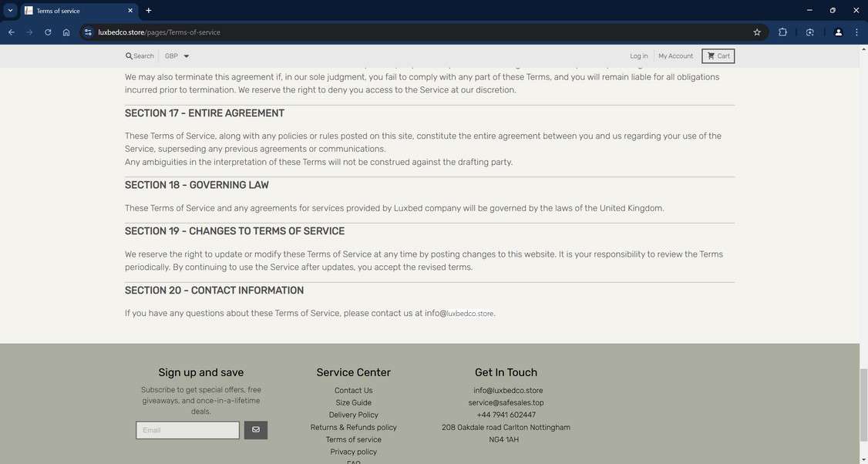Bookmark this page with star icon
Image resolution: width=868 pixels, height=464 pixels.
757,32
